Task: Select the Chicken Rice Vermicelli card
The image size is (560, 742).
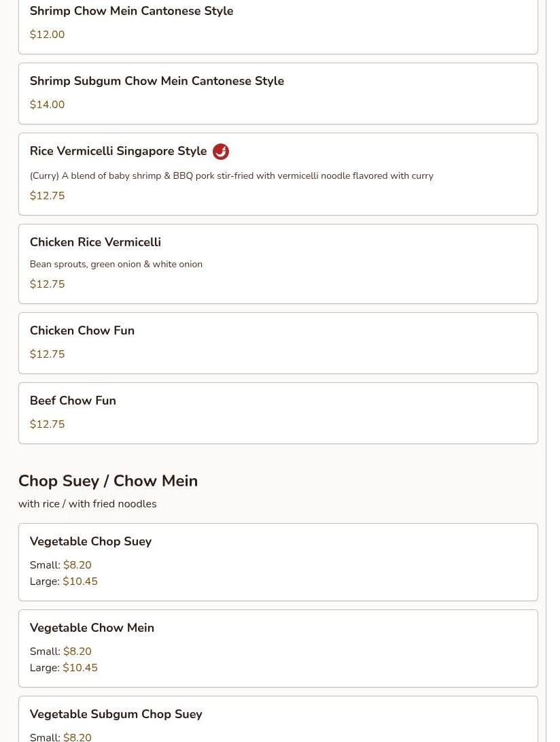Action: [x=278, y=264]
